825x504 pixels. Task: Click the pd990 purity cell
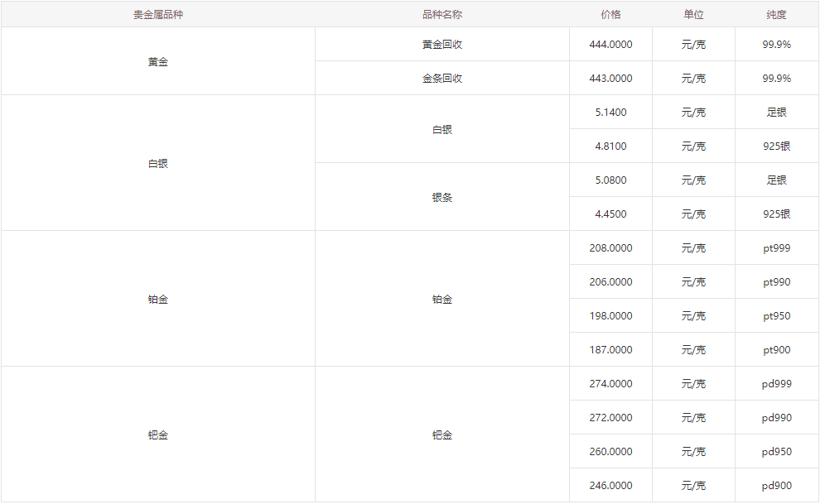click(776, 418)
